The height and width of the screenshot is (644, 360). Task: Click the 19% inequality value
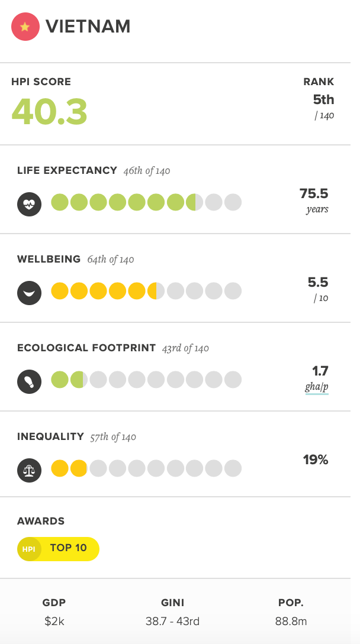click(316, 459)
